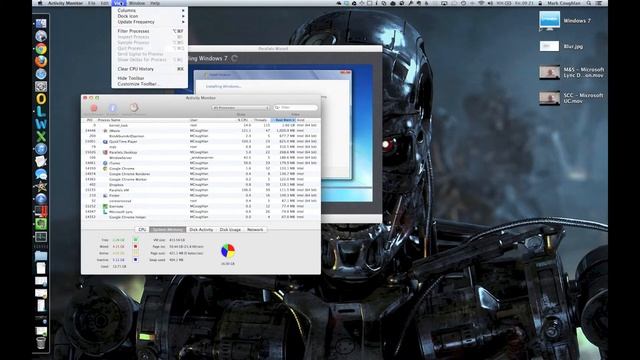Select the Microsoft Lync process row
640x360 pixels.
pyautogui.click(x=200, y=211)
